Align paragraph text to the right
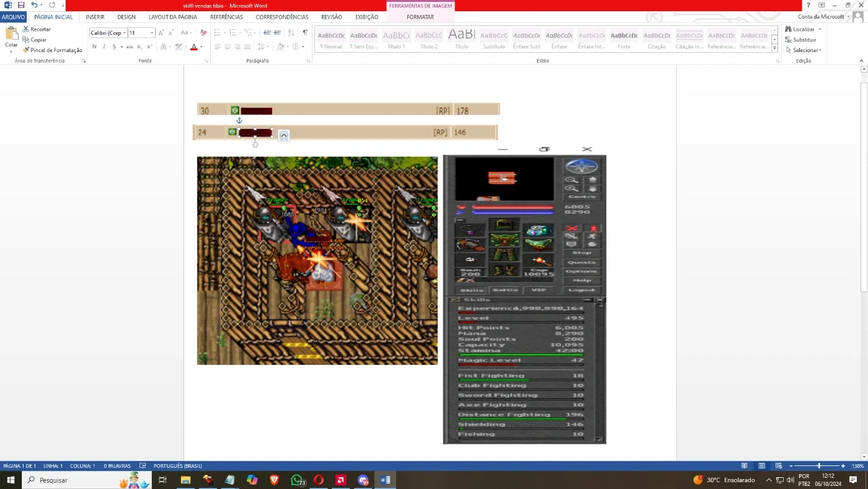This screenshot has height=489, width=868. pyautogui.click(x=237, y=47)
